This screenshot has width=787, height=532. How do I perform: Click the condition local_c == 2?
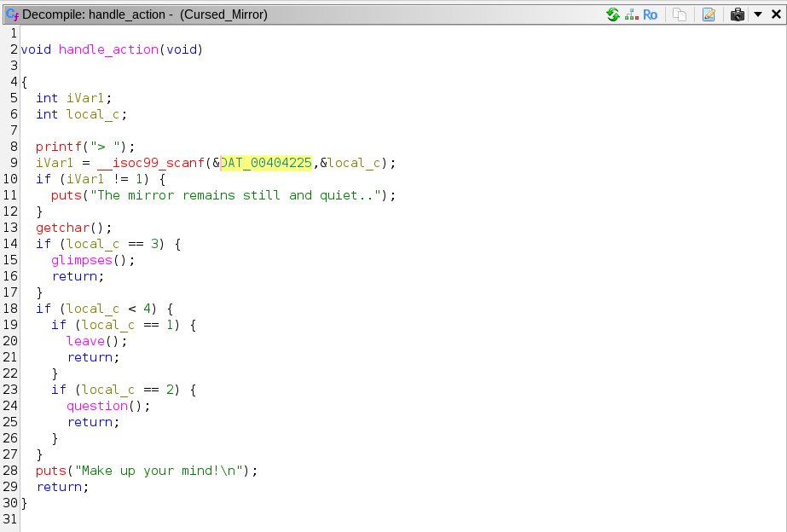point(128,390)
